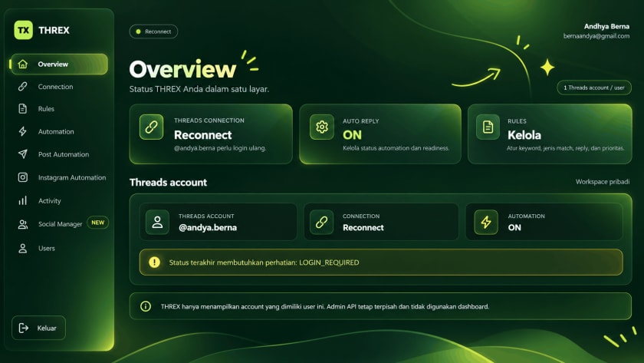Click the Automation ON tile
This screenshot has width=644, height=363.
(544, 222)
